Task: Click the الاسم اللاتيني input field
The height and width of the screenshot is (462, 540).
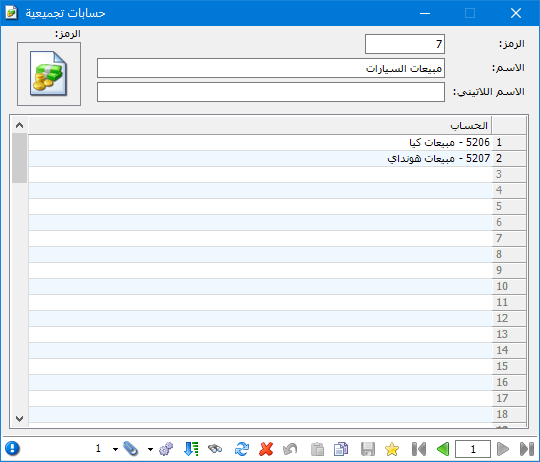Action: 271,92
